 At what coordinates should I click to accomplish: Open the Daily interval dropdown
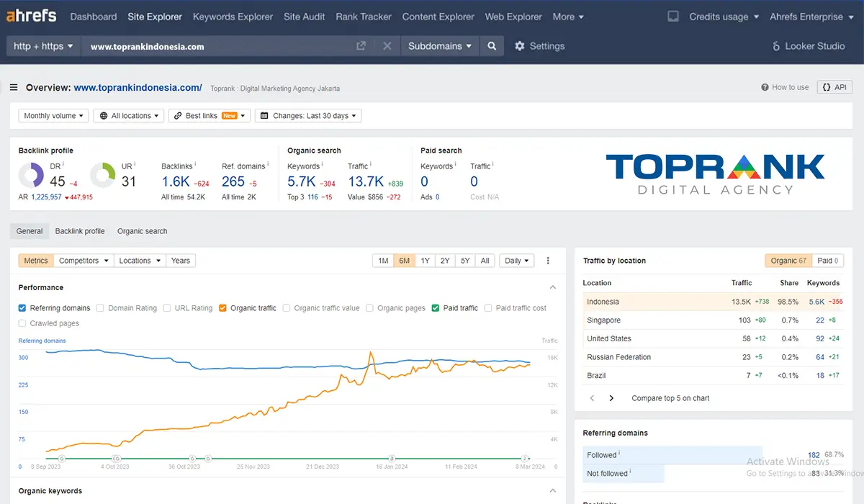pyautogui.click(x=517, y=261)
